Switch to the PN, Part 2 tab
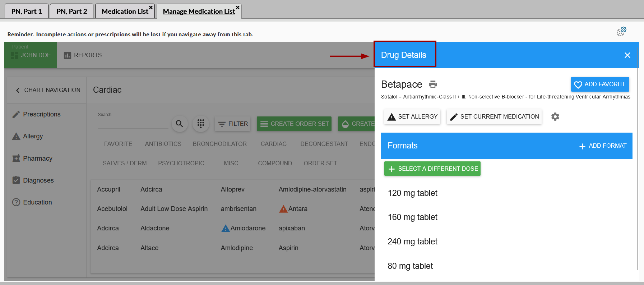 click(x=71, y=12)
